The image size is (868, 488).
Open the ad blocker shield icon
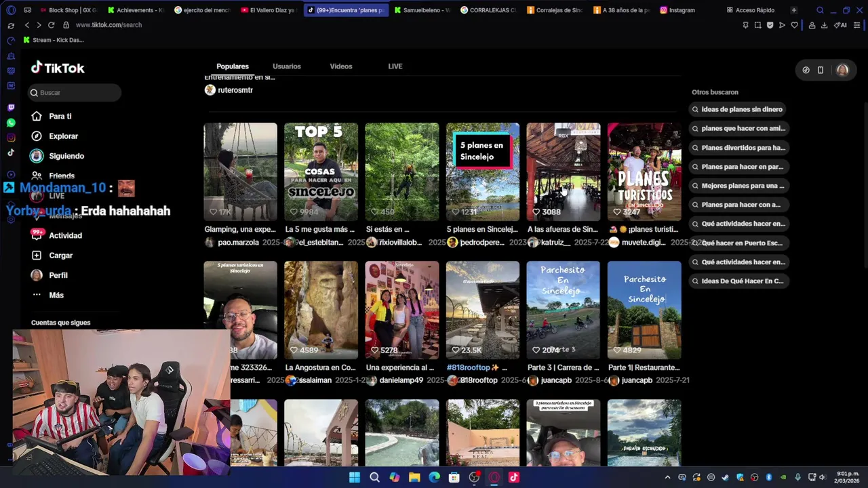click(x=770, y=25)
